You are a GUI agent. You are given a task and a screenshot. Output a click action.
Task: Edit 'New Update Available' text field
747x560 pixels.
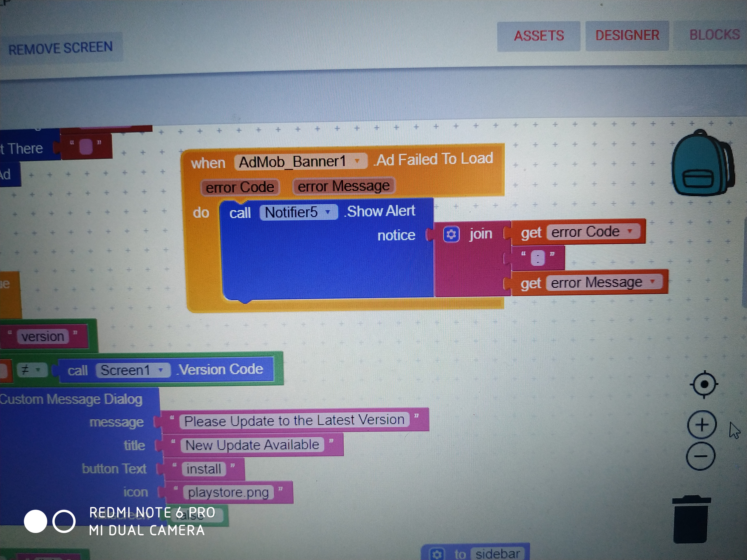point(252,445)
